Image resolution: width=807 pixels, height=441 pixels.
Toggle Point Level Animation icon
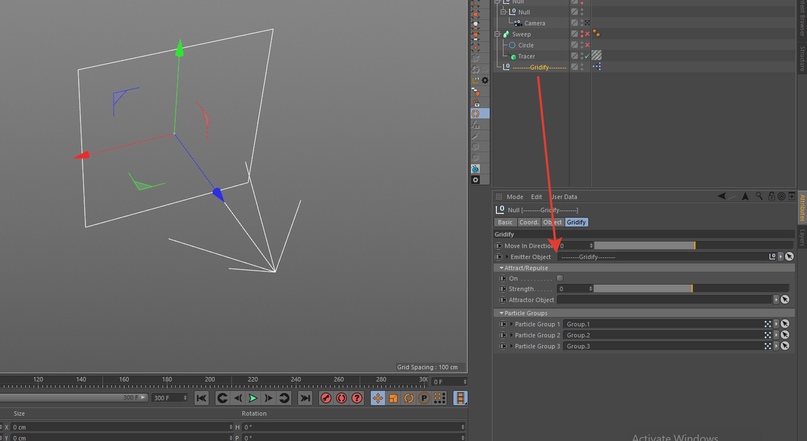(x=439, y=398)
